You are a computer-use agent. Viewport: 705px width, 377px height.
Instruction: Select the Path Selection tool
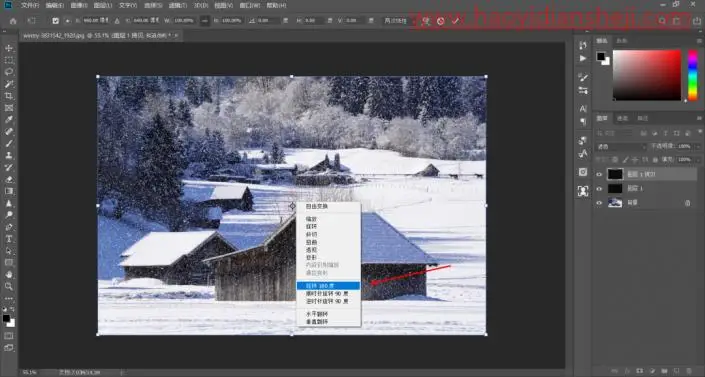[x=9, y=251]
